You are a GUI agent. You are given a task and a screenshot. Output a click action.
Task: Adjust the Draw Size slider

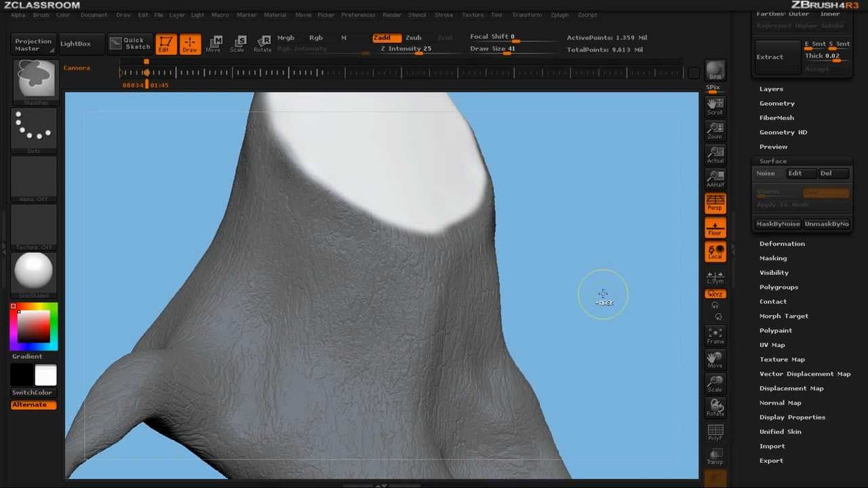tap(502, 49)
